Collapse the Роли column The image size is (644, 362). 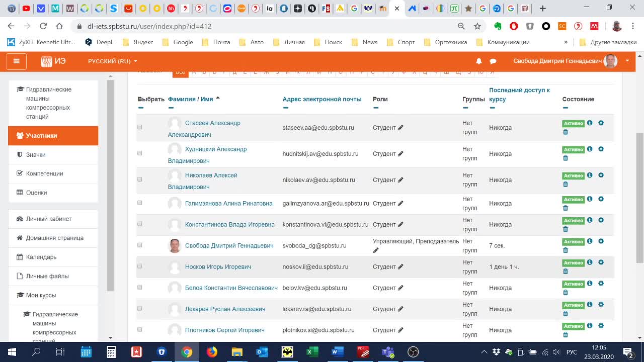click(x=376, y=108)
